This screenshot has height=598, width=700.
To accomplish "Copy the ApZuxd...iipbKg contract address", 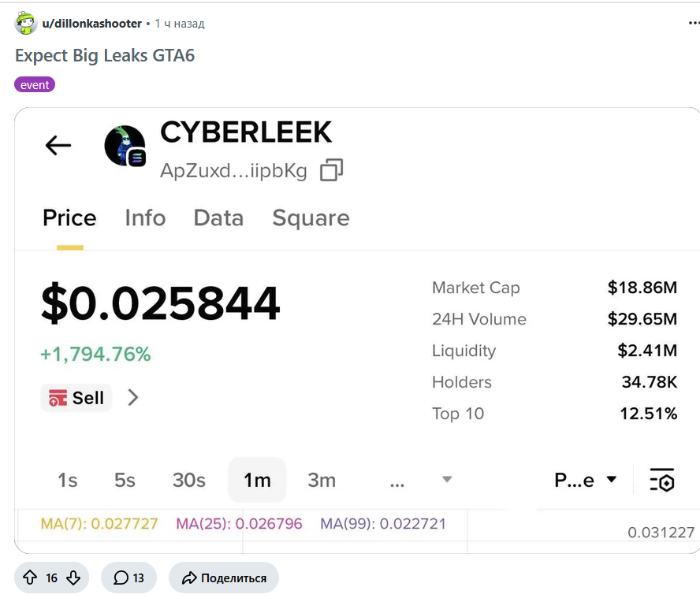I will click(x=332, y=170).
